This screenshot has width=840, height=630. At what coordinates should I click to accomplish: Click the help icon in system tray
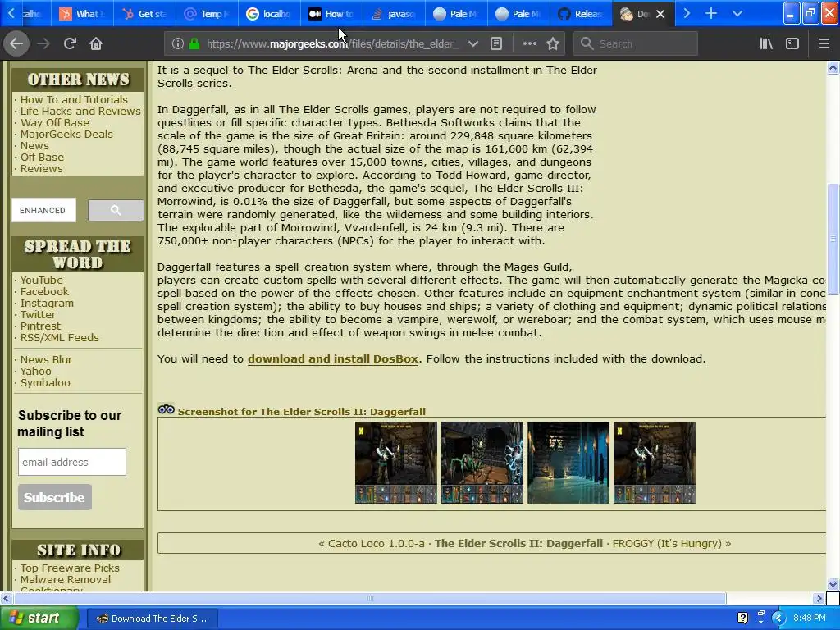click(742, 618)
